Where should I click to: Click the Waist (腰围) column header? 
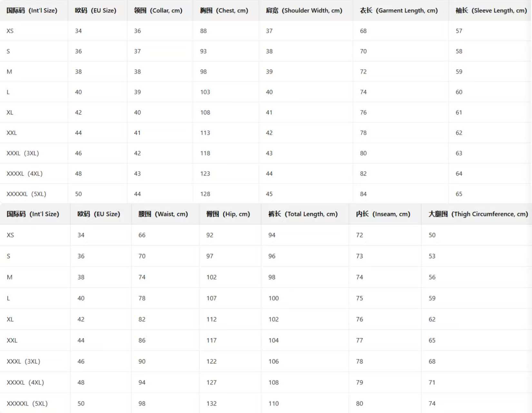(x=163, y=214)
